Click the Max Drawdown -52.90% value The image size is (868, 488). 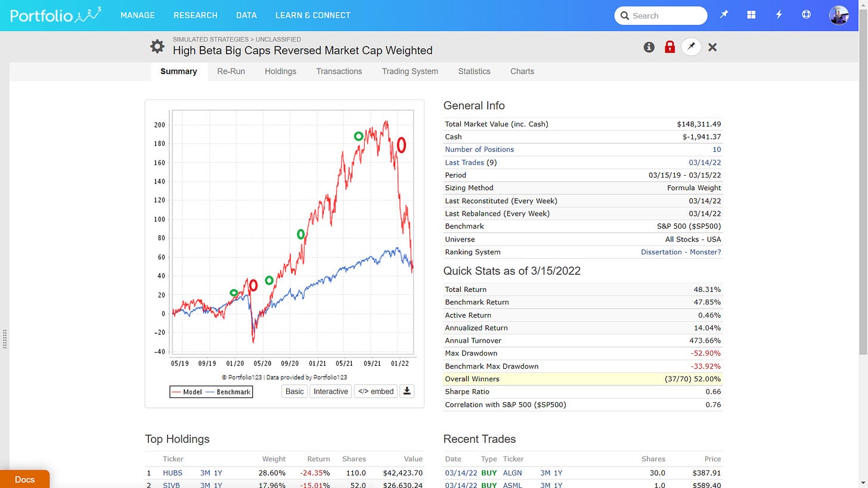(x=705, y=353)
